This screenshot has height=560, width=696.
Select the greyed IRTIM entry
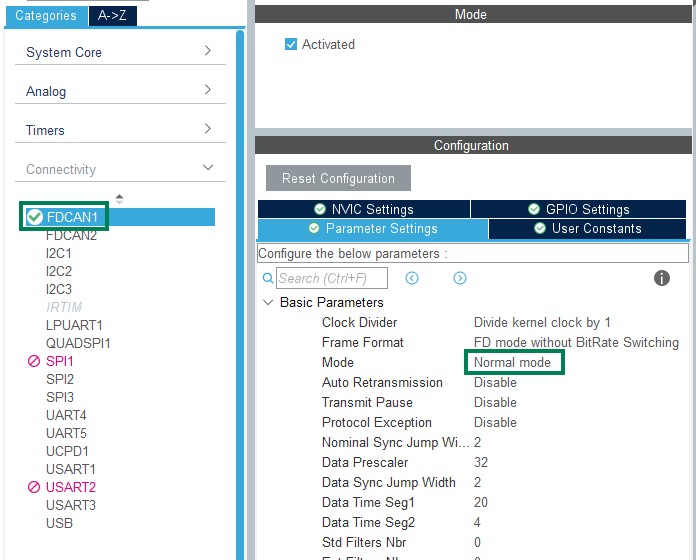(x=64, y=307)
